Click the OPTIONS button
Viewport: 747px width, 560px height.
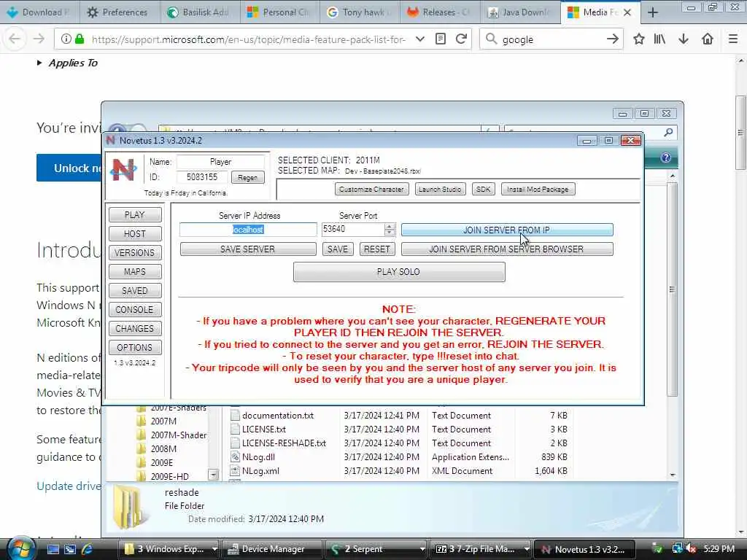pyautogui.click(x=135, y=348)
